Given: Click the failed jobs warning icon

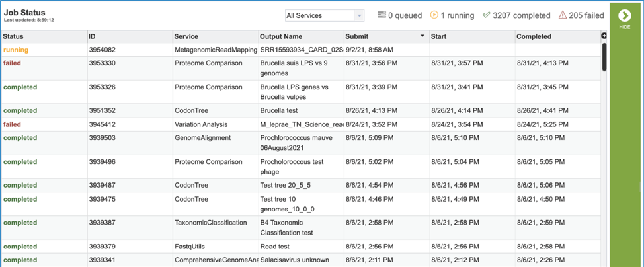Looking at the screenshot, I should [x=562, y=15].
